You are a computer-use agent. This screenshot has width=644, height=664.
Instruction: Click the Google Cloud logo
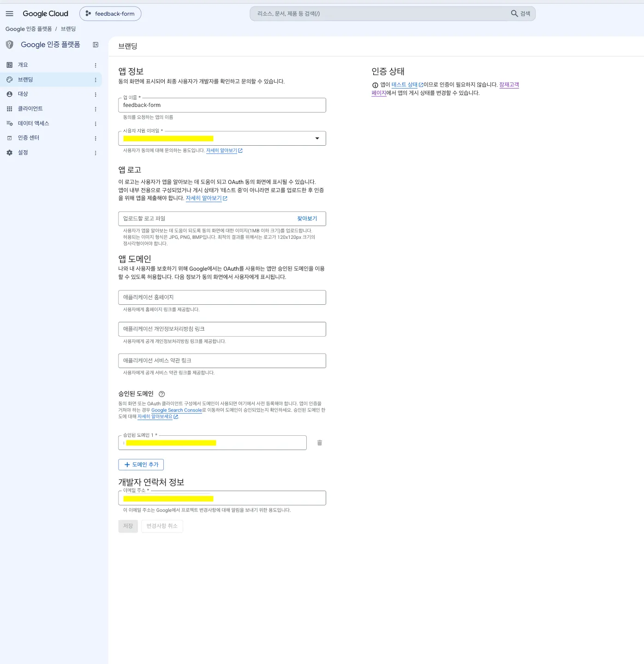45,14
